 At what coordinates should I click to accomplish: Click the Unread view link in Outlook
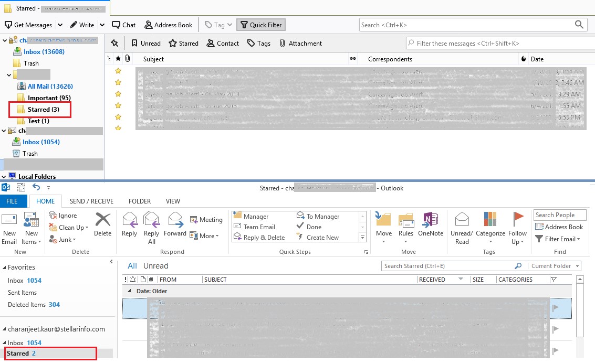[x=155, y=266]
